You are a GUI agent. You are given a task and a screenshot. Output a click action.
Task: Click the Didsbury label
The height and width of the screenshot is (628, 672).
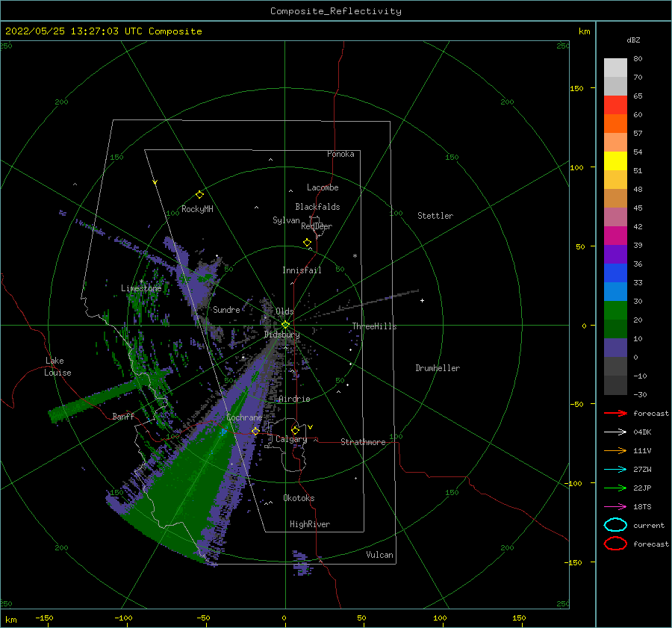pos(281,335)
